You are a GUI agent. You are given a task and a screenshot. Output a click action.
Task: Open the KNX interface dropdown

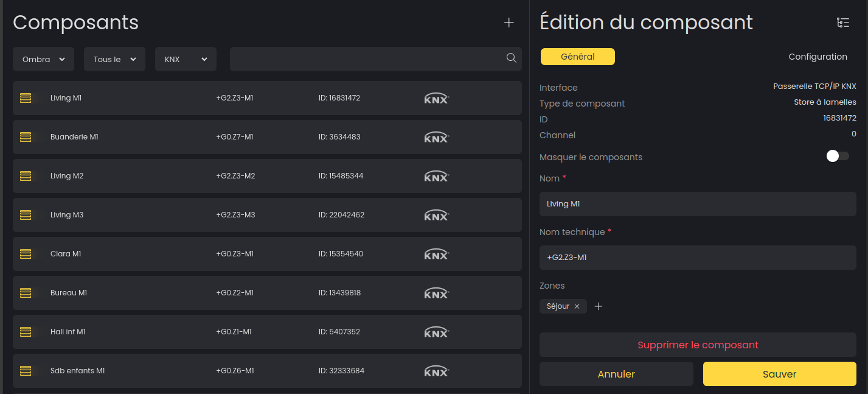[x=186, y=59]
